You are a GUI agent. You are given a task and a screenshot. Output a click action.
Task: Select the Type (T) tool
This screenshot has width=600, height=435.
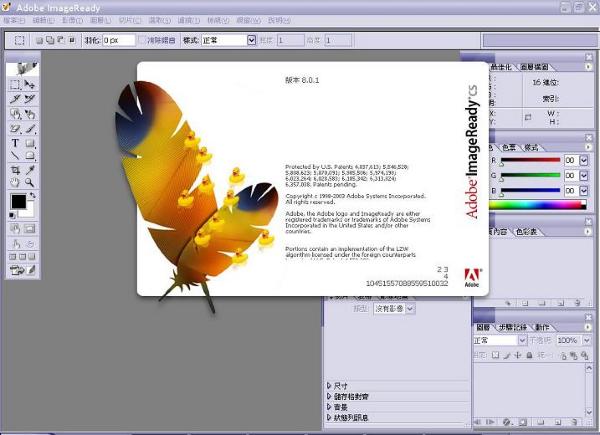pyautogui.click(x=15, y=143)
